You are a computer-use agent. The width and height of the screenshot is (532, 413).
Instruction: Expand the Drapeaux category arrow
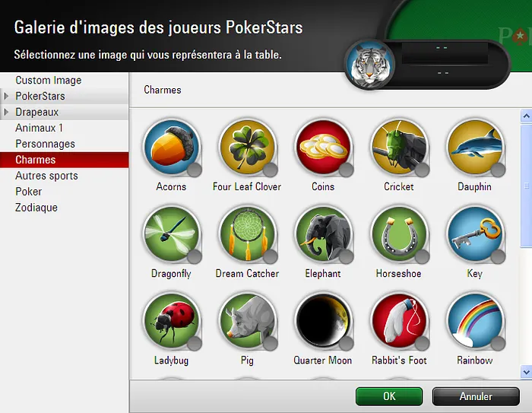pyautogui.click(x=6, y=112)
